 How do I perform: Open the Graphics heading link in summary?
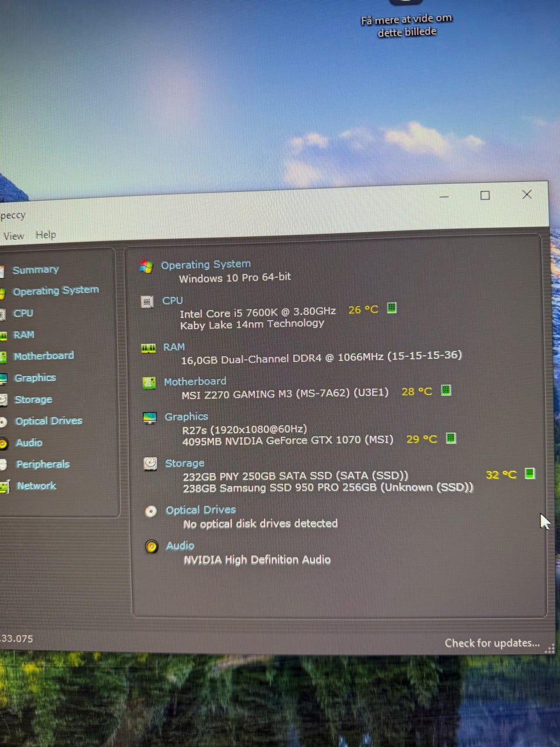point(186,417)
